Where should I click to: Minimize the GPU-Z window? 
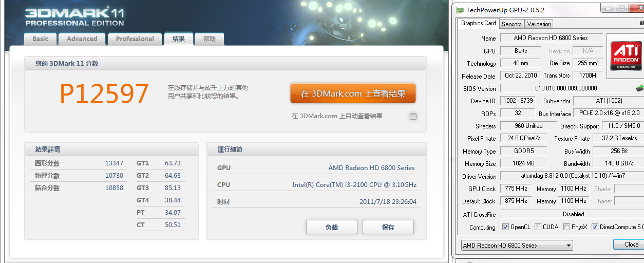click(607, 8)
